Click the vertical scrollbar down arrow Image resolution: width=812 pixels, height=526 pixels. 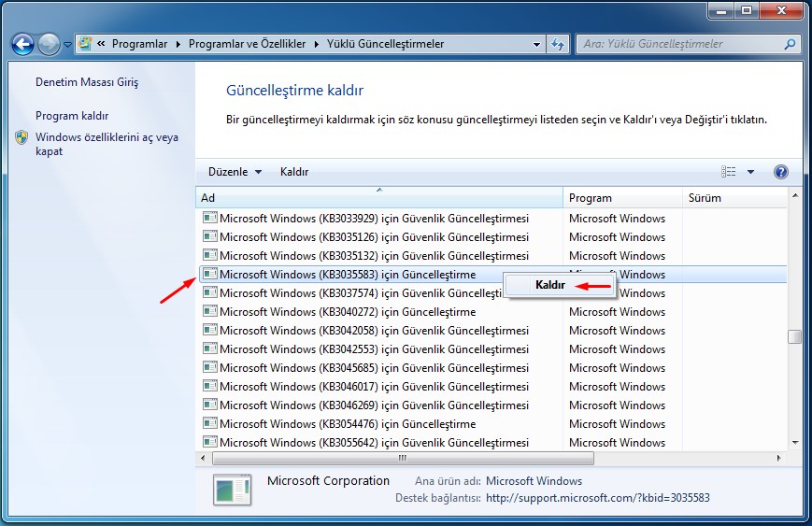(795, 443)
